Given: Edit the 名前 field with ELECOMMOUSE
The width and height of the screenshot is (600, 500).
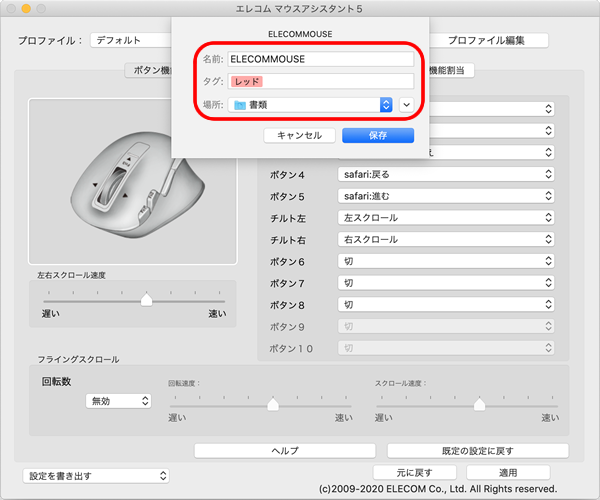Looking at the screenshot, I should coord(321,59).
